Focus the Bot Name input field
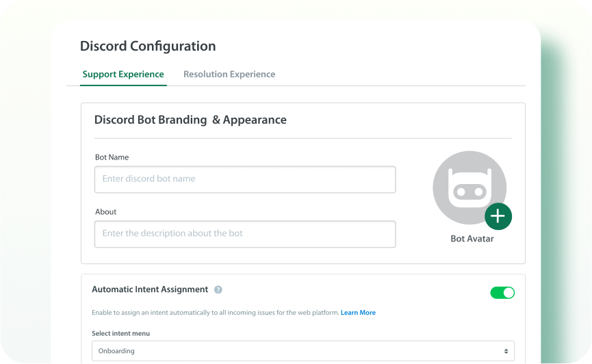 tap(245, 179)
